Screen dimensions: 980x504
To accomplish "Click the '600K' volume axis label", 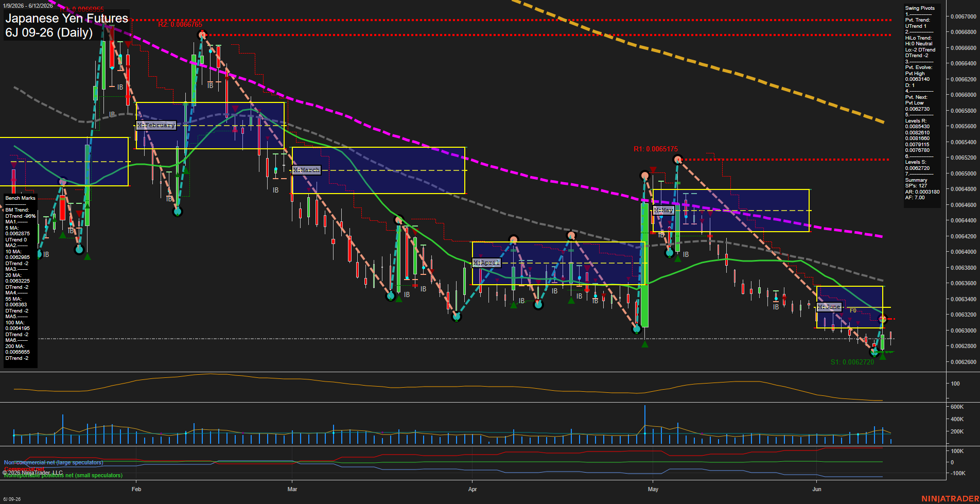I will pyautogui.click(x=957, y=407).
